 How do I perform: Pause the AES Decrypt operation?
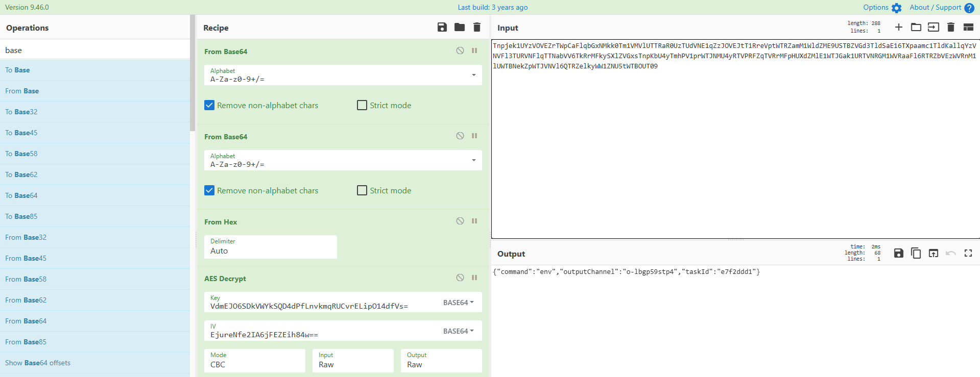[x=474, y=278]
